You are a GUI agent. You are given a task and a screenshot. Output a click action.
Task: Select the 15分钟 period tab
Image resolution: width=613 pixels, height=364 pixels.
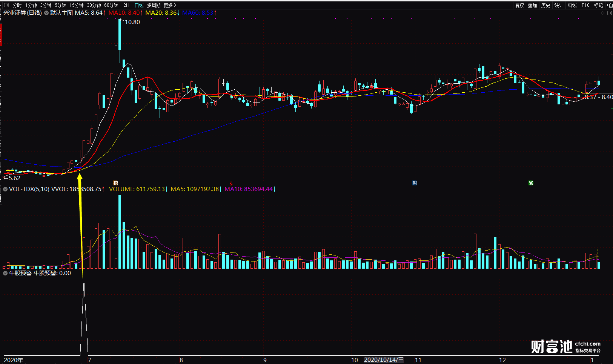click(77, 5)
